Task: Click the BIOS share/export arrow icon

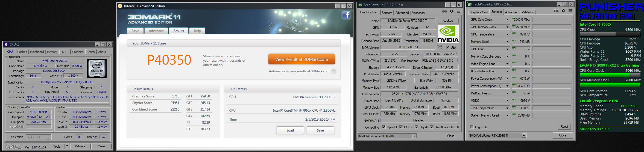Action: 440,47
